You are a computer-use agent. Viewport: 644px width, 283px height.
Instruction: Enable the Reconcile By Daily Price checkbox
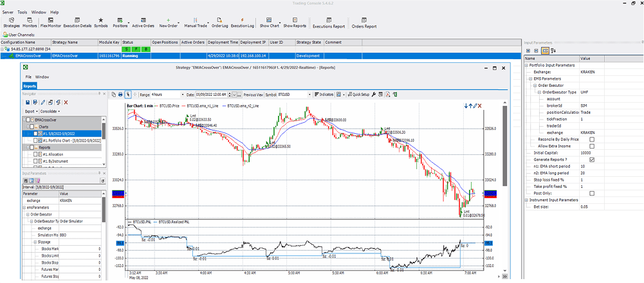pyautogui.click(x=592, y=139)
